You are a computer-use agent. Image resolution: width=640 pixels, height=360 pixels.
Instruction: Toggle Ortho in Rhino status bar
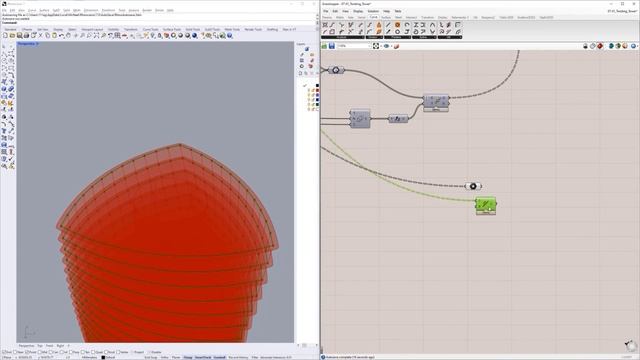pos(164,357)
